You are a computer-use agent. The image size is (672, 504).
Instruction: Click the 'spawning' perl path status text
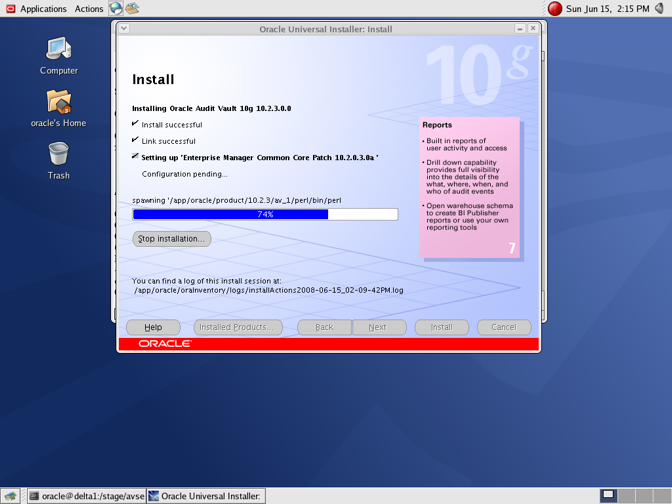point(237,201)
